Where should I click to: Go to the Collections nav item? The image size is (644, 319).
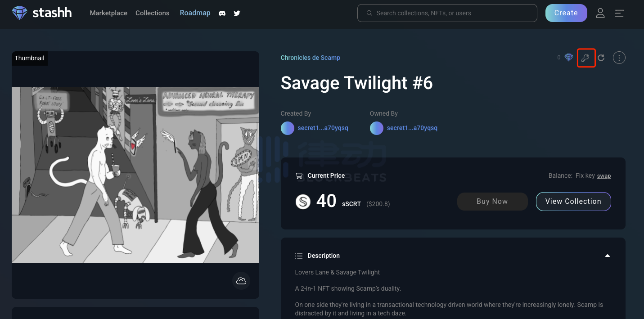coord(152,13)
